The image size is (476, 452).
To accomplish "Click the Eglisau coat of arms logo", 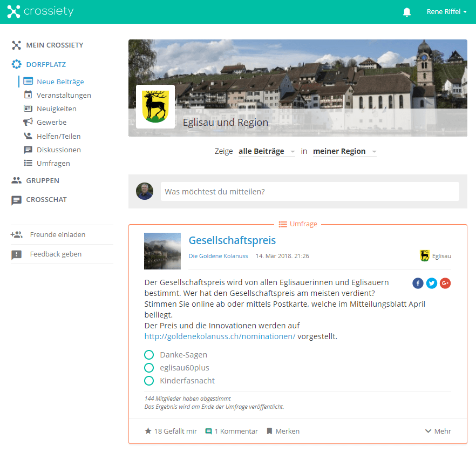I will point(155,106).
